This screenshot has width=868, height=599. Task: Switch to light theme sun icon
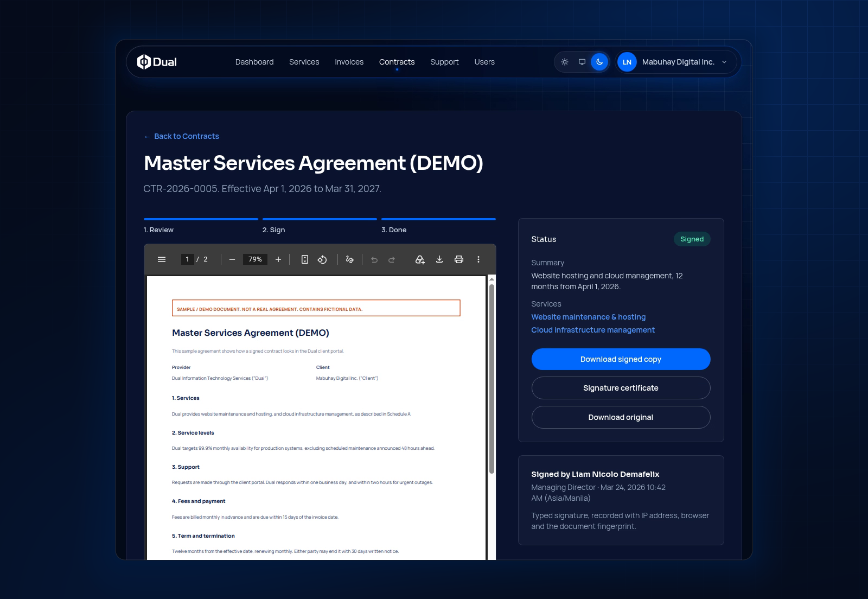click(565, 62)
